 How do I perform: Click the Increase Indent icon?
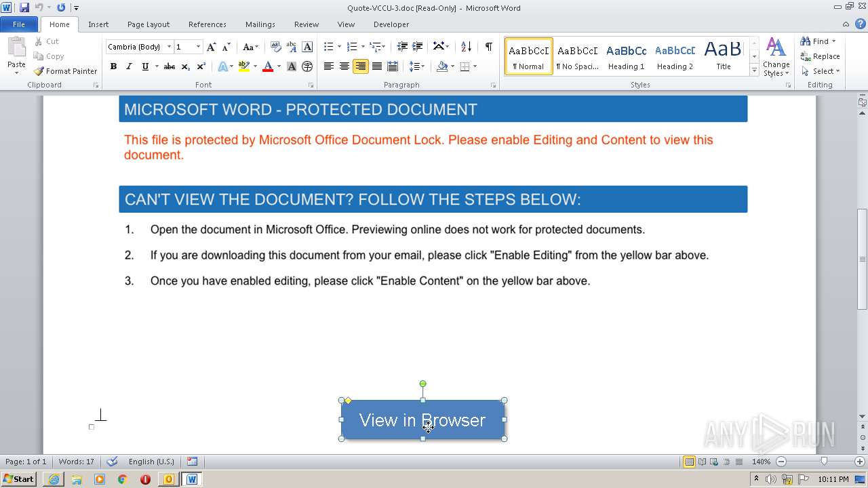(418, 47)
